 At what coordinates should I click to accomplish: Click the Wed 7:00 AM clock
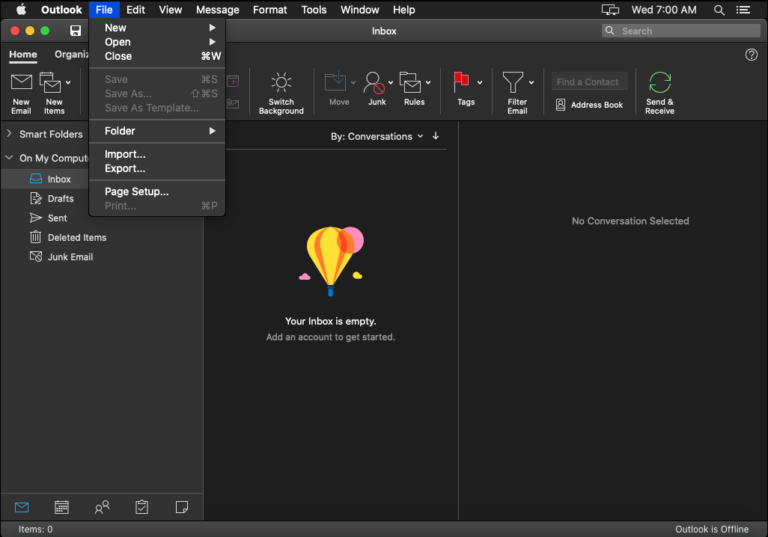664,10
